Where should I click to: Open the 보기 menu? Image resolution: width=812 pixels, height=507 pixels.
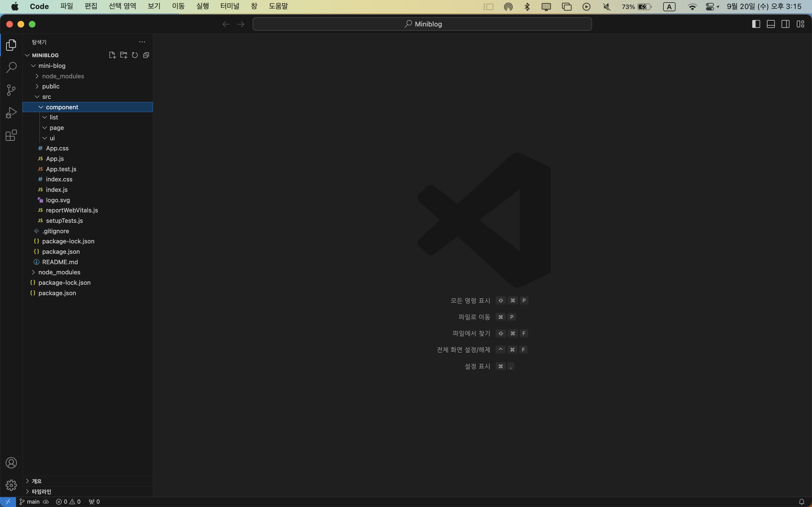point(154,6)
